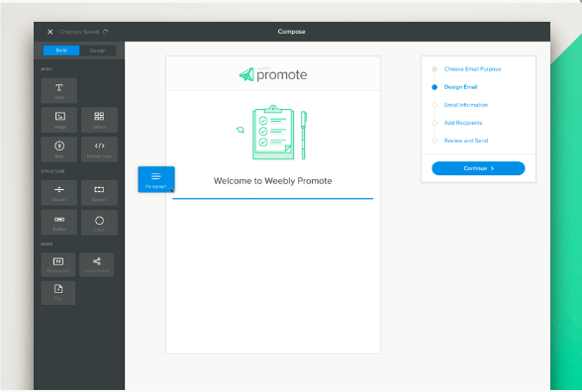Select the Divider structure element
Image resolution: width=582 pixels, height=392 pixels.
tap(59, 193)
